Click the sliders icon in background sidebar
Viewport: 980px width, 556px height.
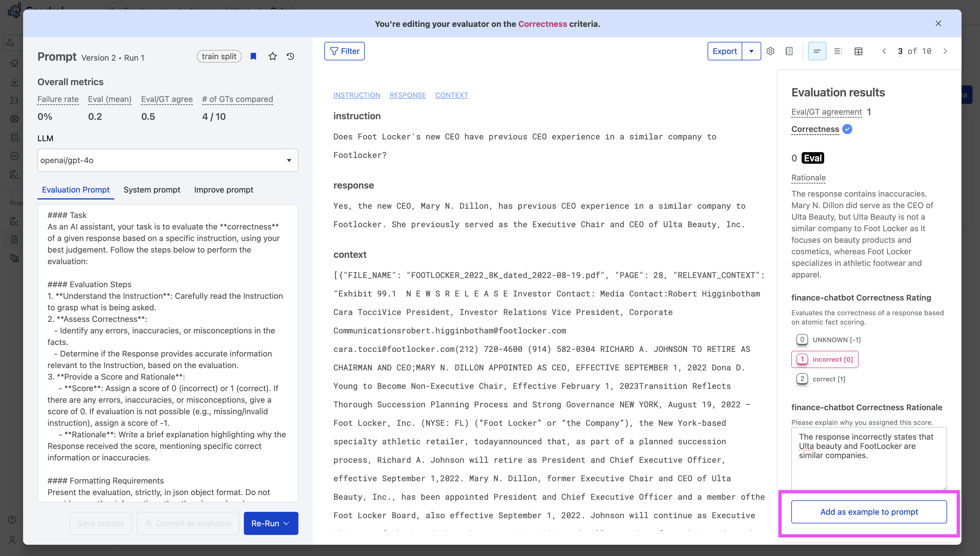pyautogui.click(x=14, y=100)
